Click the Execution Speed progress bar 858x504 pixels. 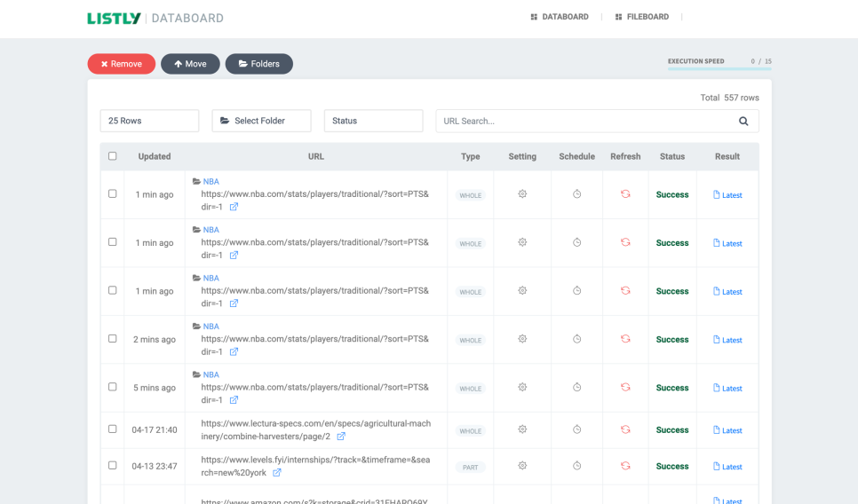tap(719, 69)
